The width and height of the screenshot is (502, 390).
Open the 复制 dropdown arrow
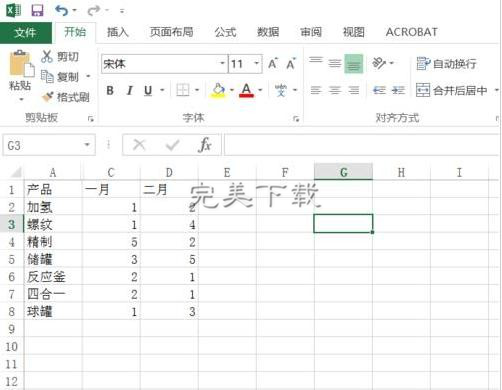point(88,77)
